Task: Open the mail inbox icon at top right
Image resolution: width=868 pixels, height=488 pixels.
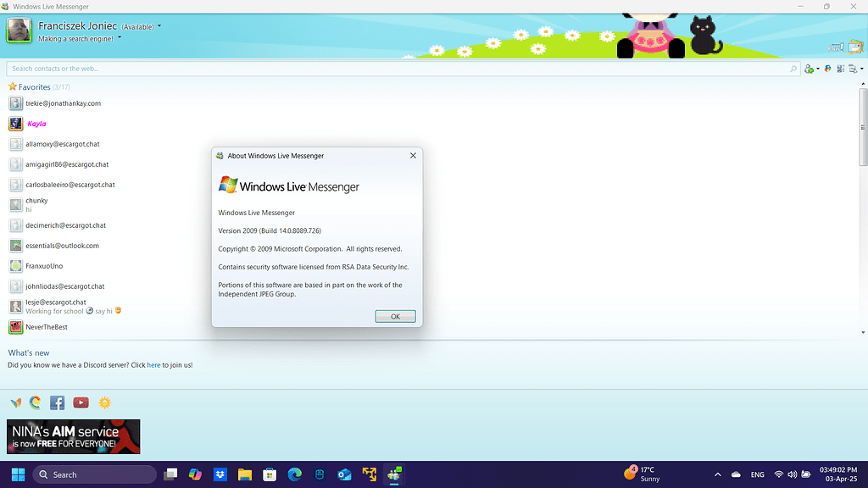Action: point(854,47)
